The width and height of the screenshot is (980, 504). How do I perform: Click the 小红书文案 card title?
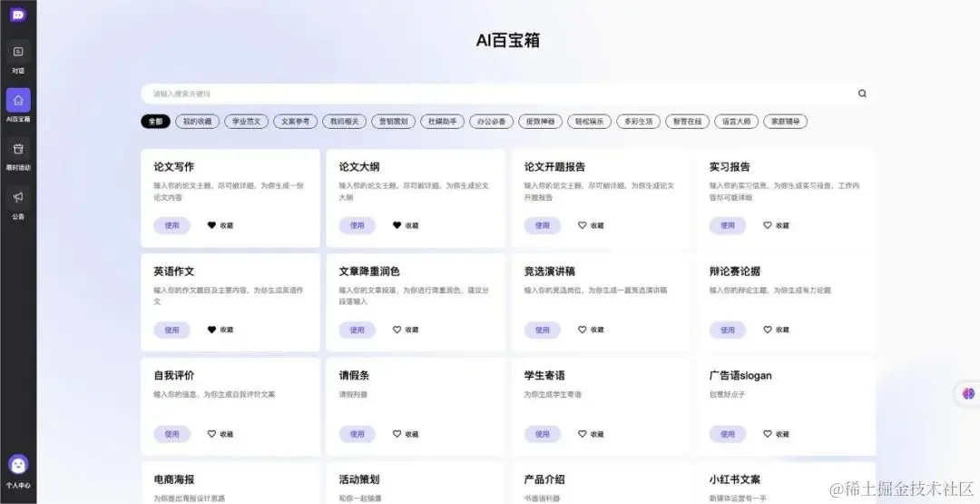(735, 479)
